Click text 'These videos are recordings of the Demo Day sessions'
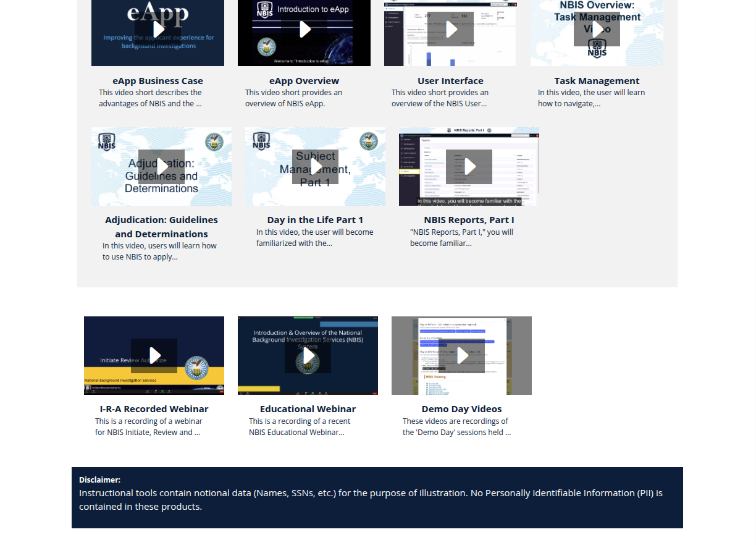 click(456, 427)
